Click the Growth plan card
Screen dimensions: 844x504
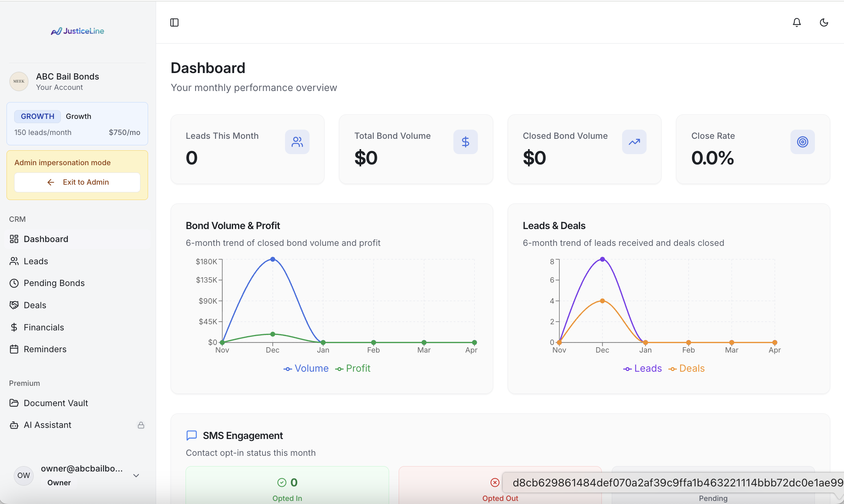(x=77, y=124)
